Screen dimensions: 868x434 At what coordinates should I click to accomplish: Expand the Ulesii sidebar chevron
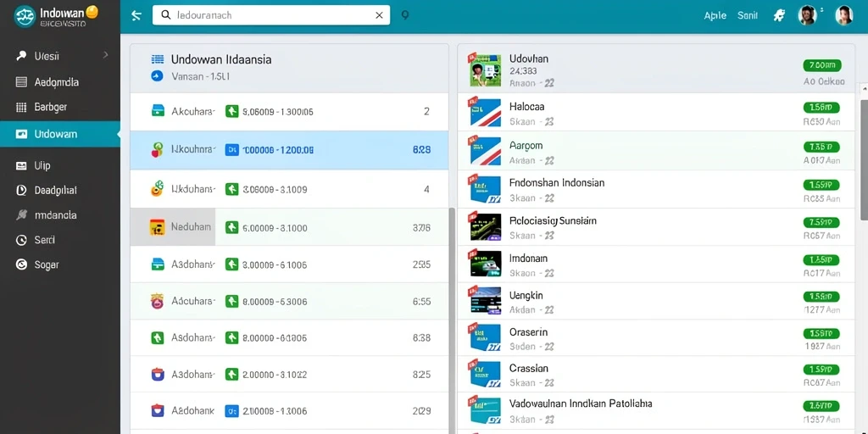coord(106,55)
